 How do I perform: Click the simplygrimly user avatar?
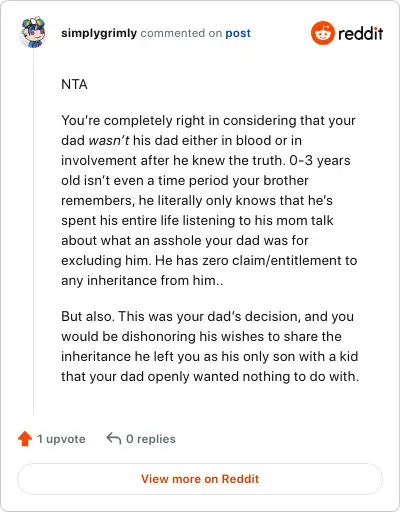33,32
